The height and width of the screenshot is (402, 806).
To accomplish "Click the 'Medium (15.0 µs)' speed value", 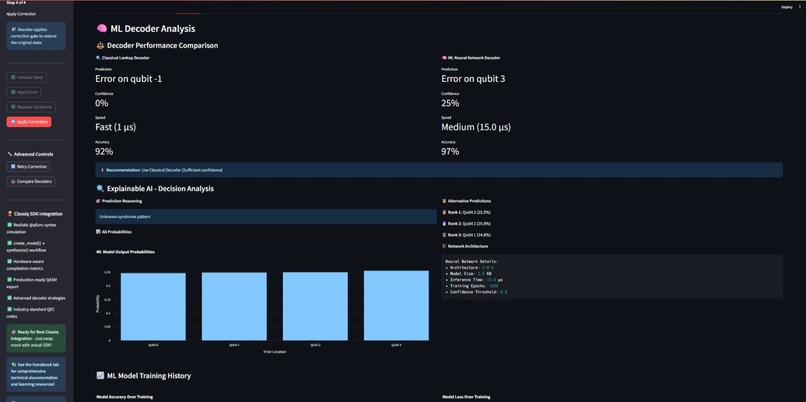I will 476,127.
